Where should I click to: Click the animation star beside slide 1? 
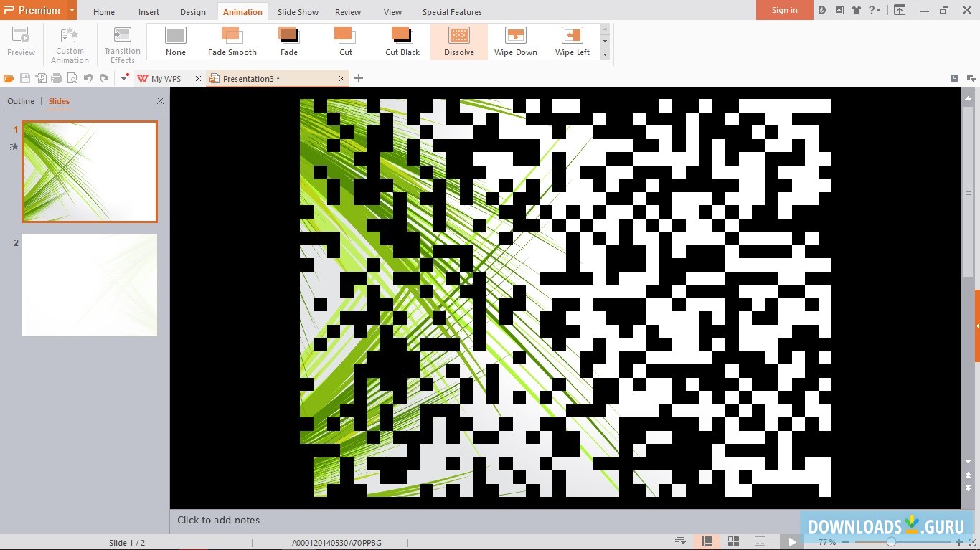point(14,147)
